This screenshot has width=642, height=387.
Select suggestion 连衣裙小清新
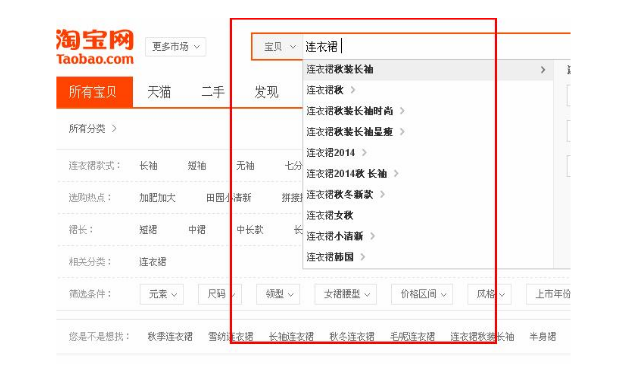click(x=335, y=236)
